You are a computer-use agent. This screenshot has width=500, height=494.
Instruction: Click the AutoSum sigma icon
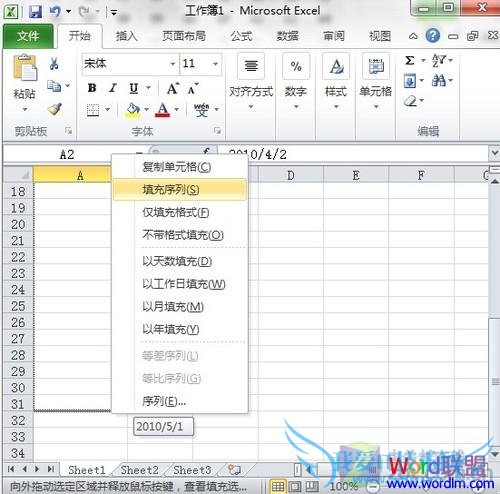click(410, 60)
